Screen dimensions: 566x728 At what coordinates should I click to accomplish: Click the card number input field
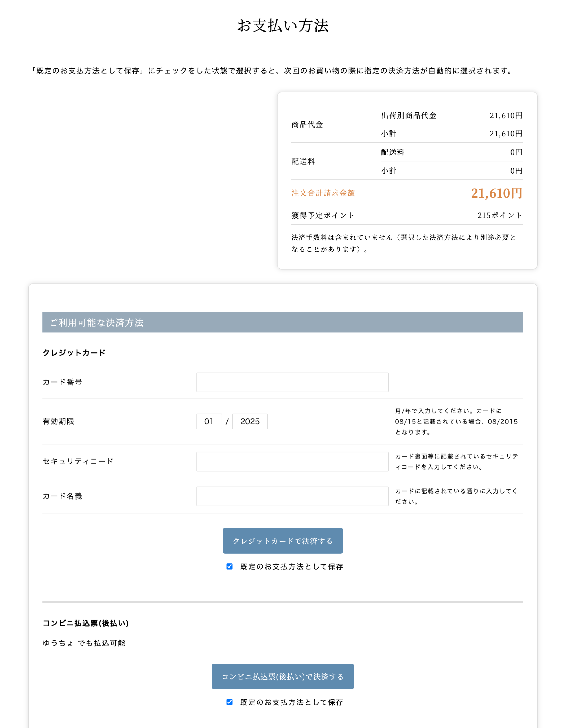[x=292, y=382]
